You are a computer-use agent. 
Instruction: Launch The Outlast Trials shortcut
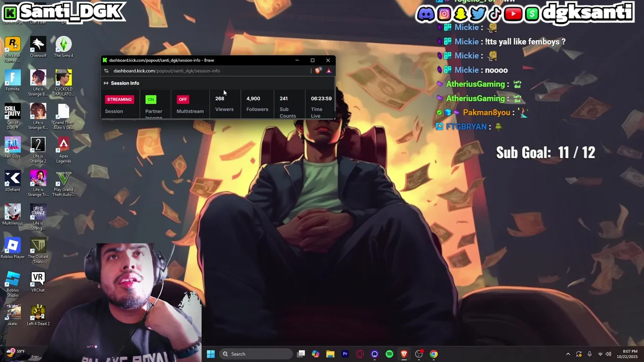pos(38,251)
